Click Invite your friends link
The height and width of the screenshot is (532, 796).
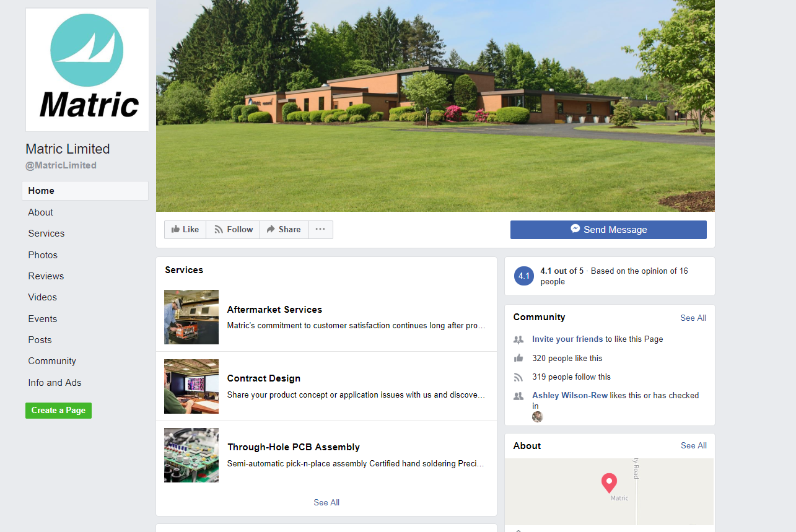pyautogui.click(x=567, y=339)
